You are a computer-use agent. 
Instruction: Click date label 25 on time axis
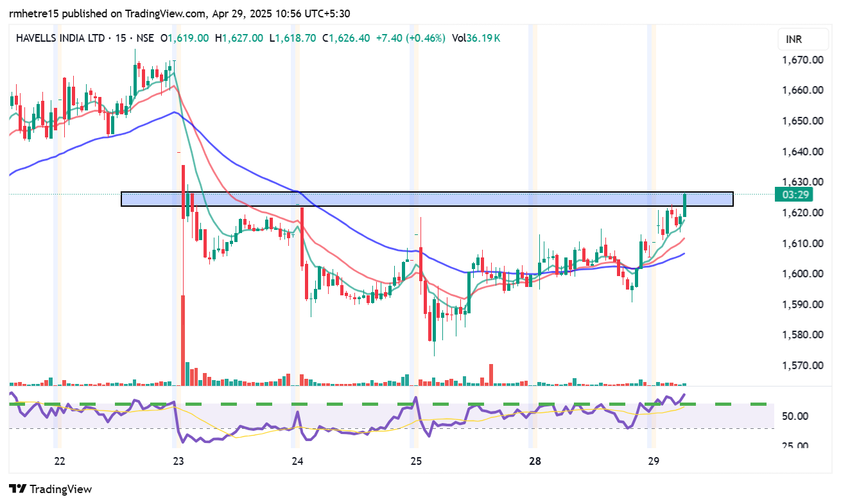pos(416,461)
